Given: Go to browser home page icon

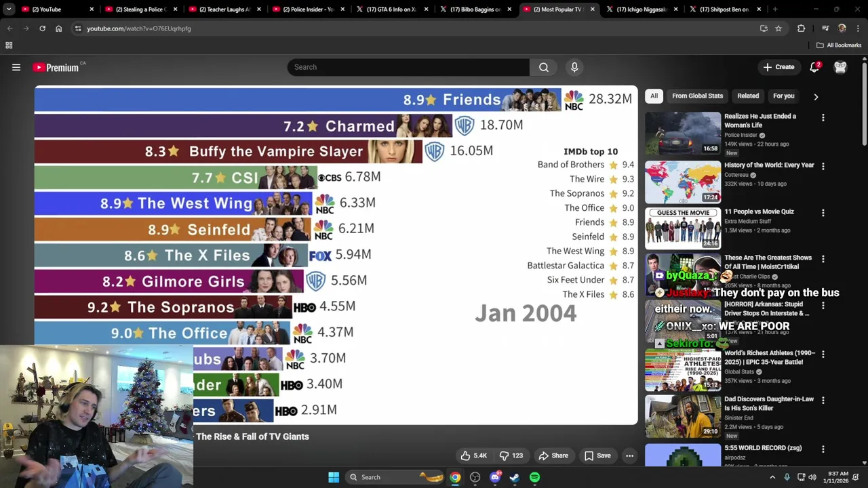Looking at the screenshot, I should (x=58, y=28).
